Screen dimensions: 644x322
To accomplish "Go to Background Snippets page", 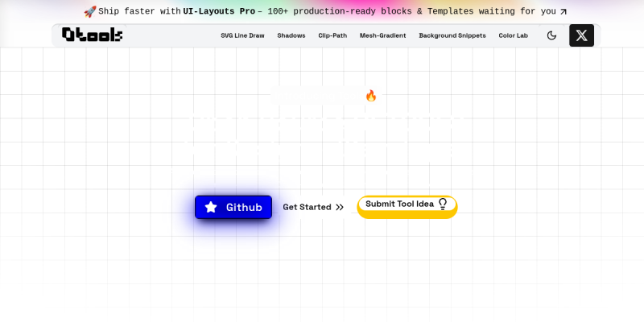I will click(452, 35).
